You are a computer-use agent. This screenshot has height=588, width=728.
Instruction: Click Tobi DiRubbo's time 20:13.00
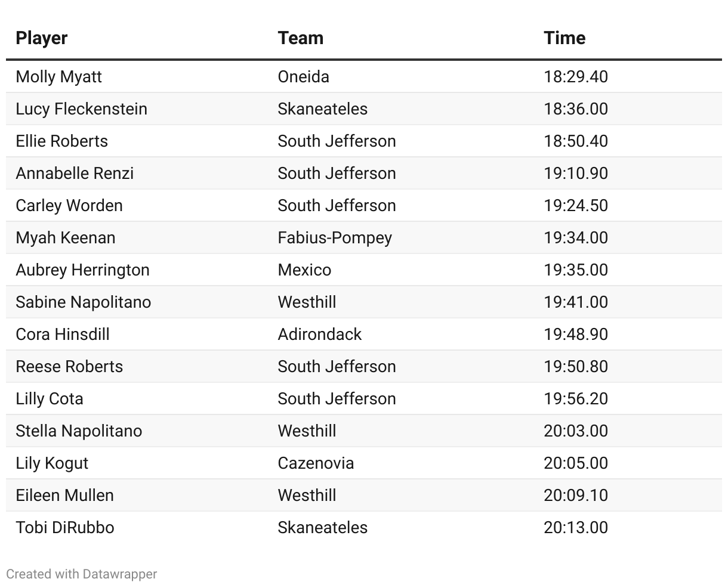point(576,528)
